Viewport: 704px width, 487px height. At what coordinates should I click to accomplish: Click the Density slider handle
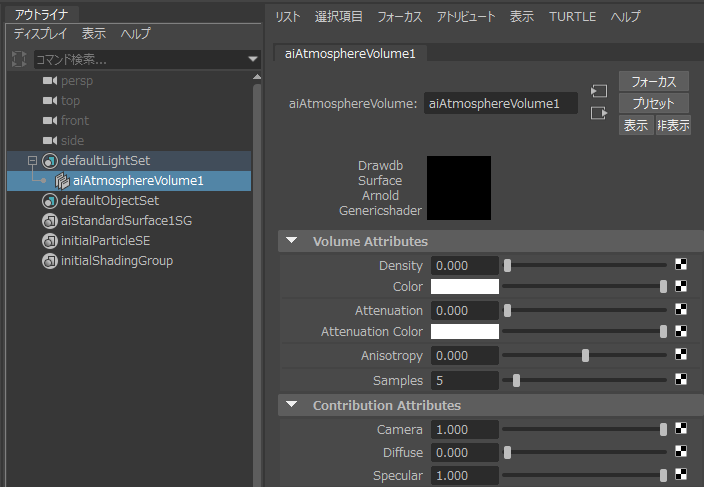pos(507,265)
